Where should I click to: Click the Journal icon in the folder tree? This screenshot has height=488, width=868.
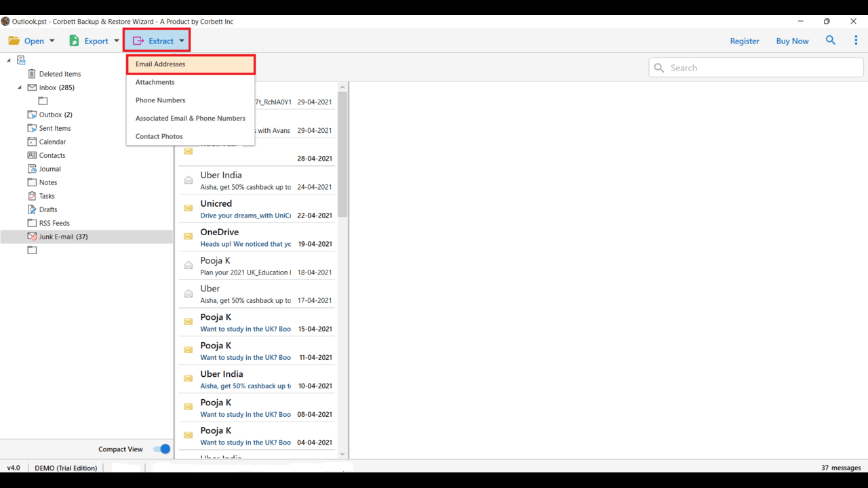[x=32, y=169]
